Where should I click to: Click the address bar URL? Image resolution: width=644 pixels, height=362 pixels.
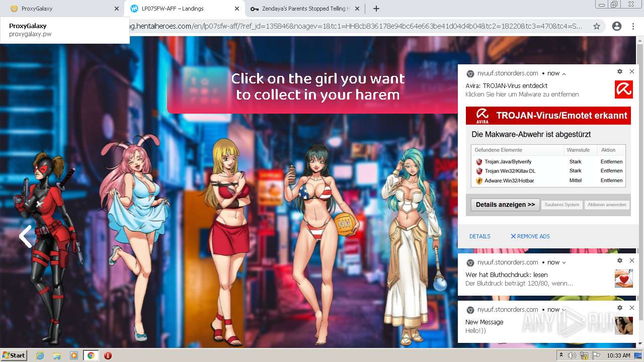pos(356,26)
